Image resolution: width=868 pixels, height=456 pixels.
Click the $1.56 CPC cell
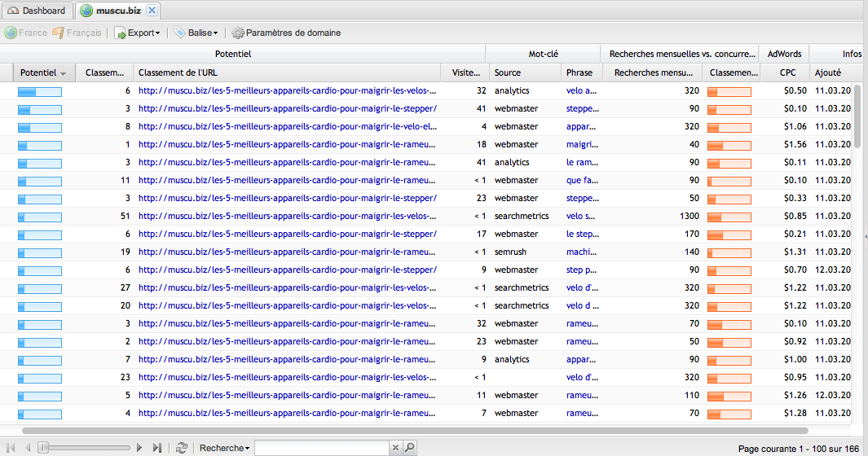795,144
